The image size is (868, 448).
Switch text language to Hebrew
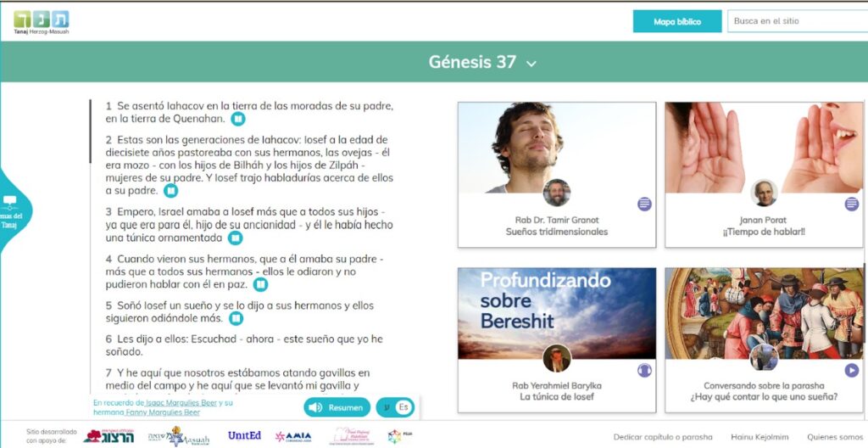387,407
